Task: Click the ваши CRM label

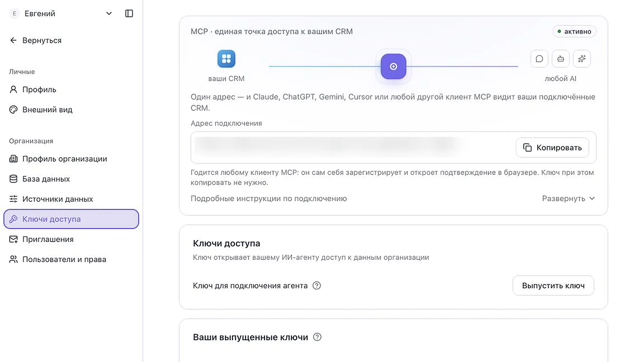Action: tap(226, 78)
